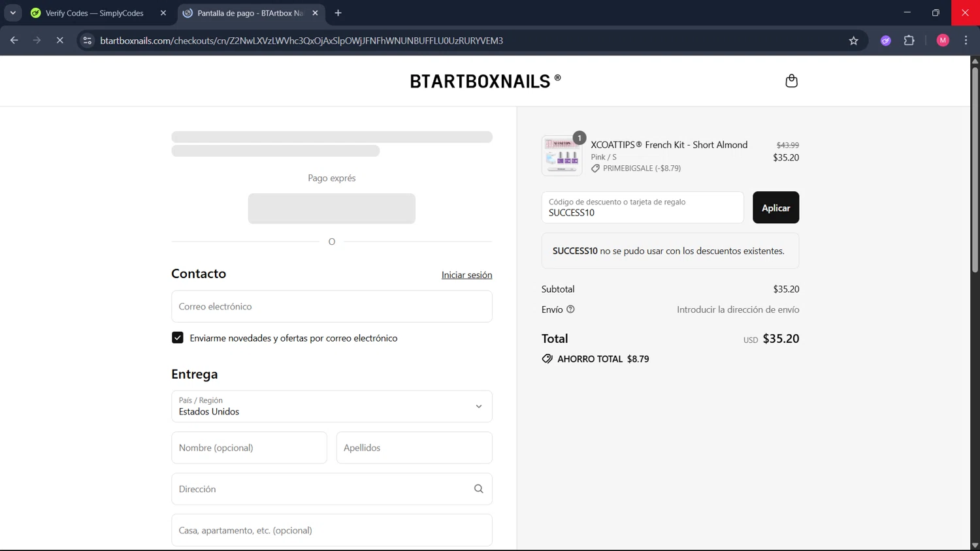Click the Pink / S variant text

604,157
